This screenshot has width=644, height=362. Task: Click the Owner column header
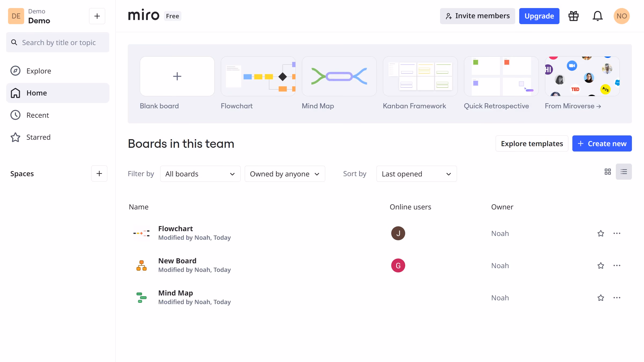(502, 207)
